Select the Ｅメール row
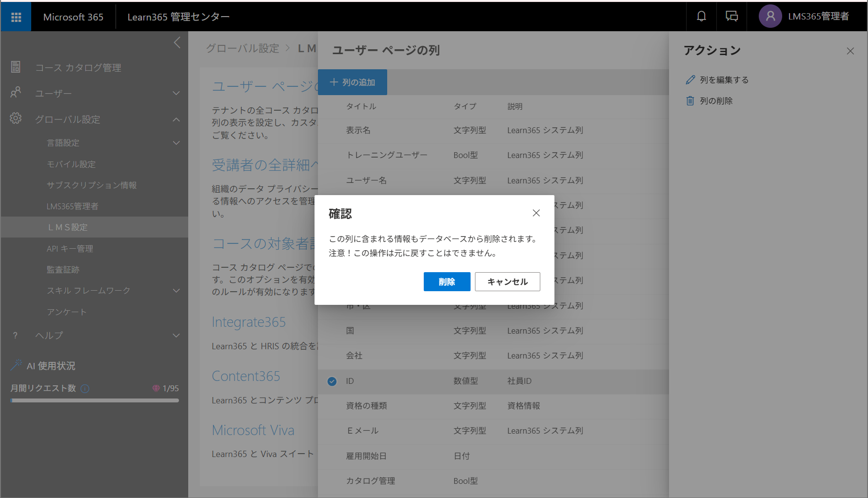The image size is (868, 498). pyautogui.click(x=493, y=431)
